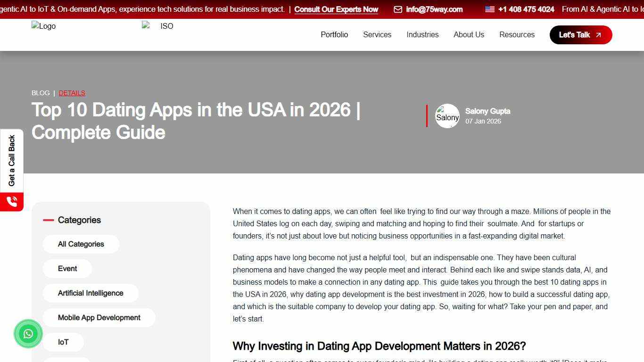Click the email envelope icon in top bar
The width and height of the screenshot is (644, 362).
pyautogui.click(x=398, y=9)
